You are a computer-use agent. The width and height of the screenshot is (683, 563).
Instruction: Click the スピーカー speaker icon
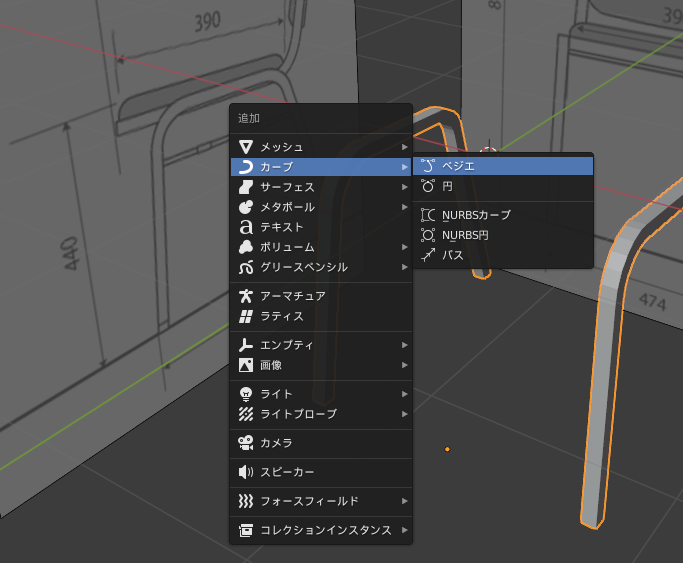click(x=246, y=472)
